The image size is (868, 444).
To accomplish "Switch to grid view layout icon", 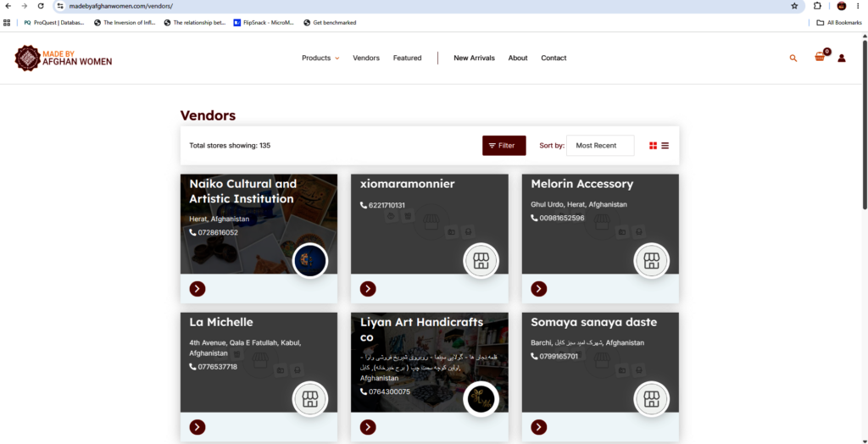I will coord(654,146).
